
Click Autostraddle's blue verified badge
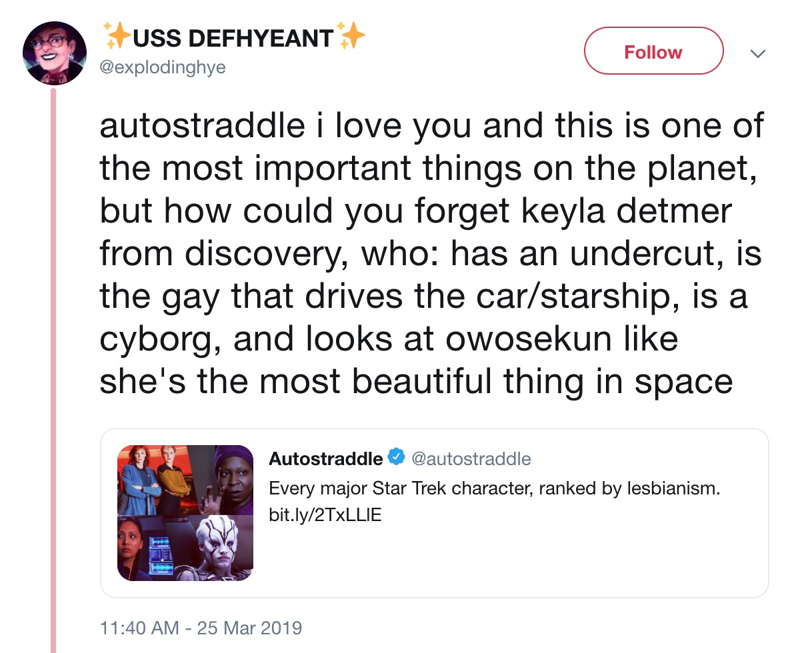[x=397, y=458]
